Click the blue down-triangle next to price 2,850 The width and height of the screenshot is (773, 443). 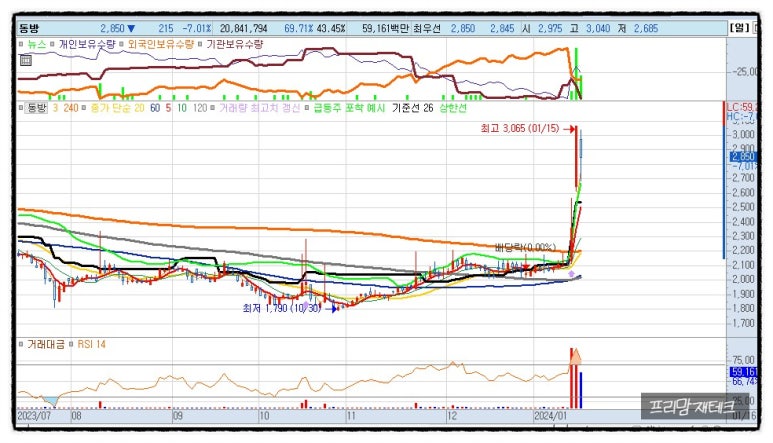131,28
